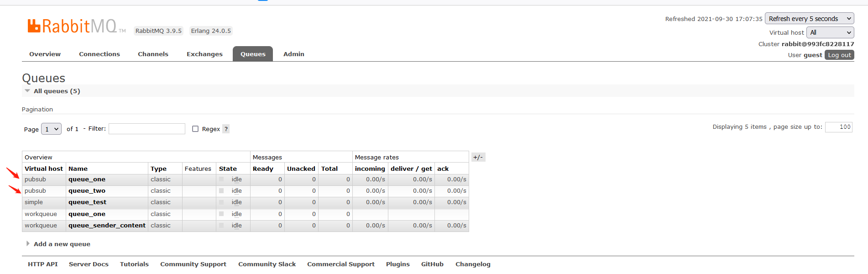Screen dimensions: 868x274
Task: Open the refresh interval dropdown
Action: pos(809,19)
